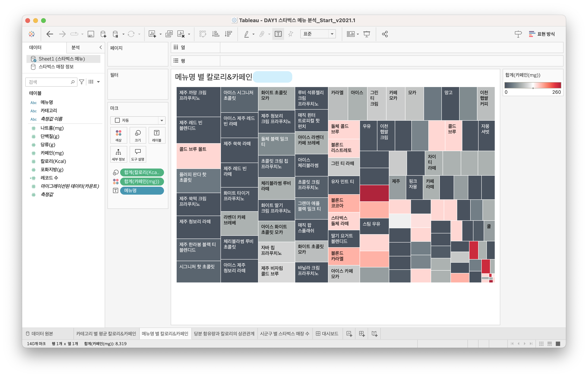Click the Share icon in toolbar
This screenshot has width=588, height=377.
[x=385, y=34]
